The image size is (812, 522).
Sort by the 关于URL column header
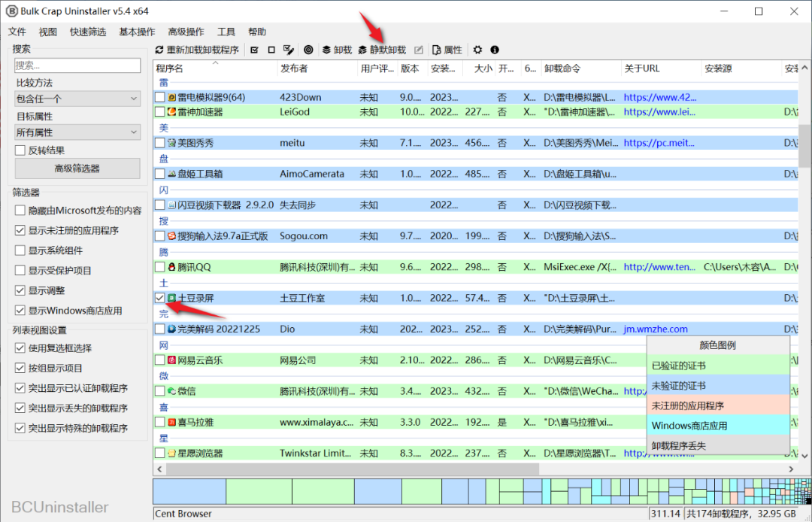pyautogui.click(x=662, y=68)
